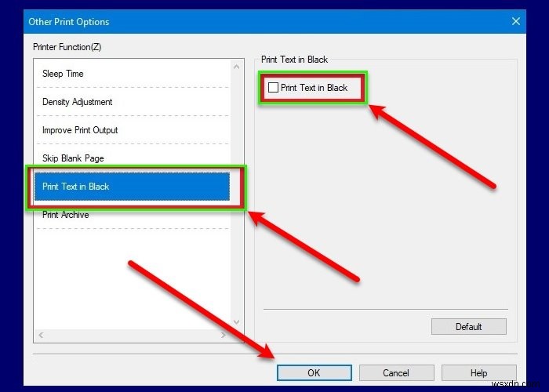Select Sleep Time in the function list
Image resolution: width=549 pixels, height=392 pixels.
click(x=133, y=74)
